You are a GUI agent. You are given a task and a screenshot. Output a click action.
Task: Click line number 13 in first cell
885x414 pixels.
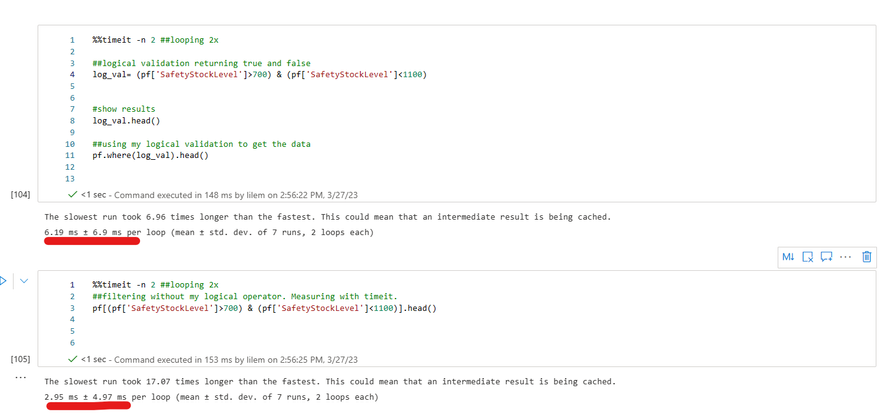(x=71, y=179)
